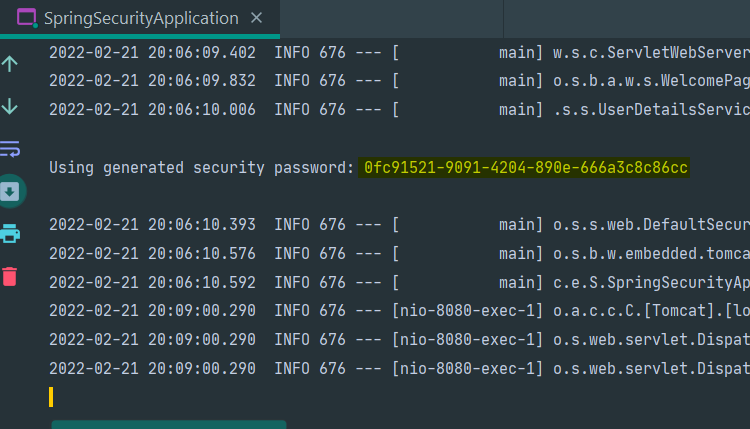
Task: Click the last DispatcherServlet log line
Action: [400, 369]
